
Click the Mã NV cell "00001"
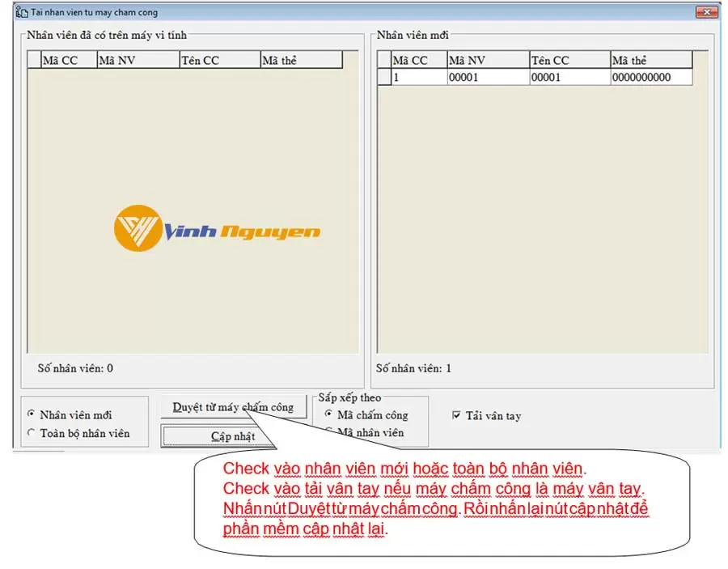click(489, 77)
